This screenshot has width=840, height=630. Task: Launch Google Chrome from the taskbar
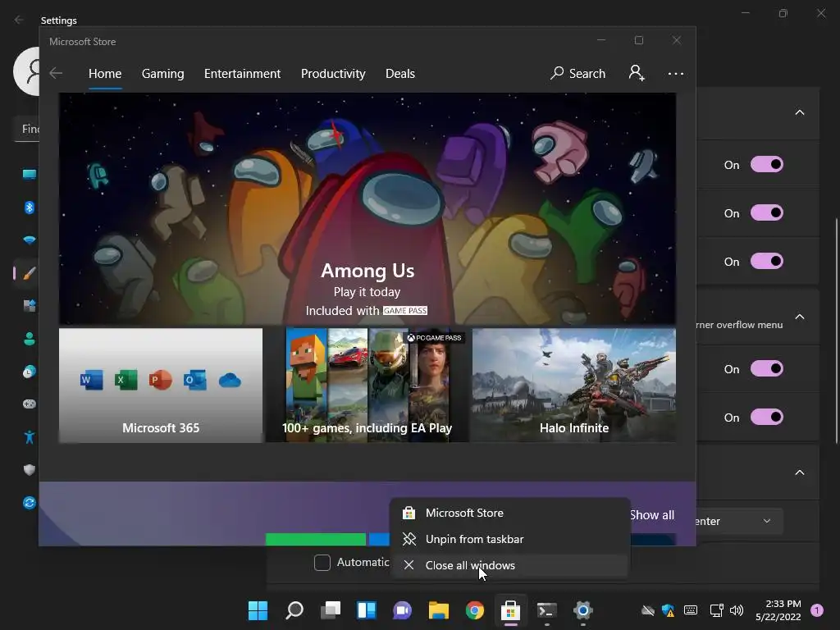(x=475, y=610)
